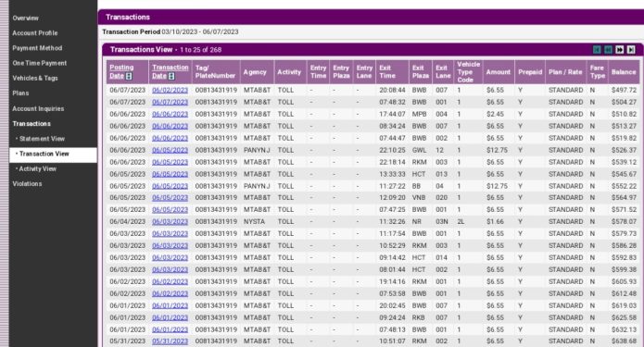
Task: Open transaction date link for 13:33:33 exit
Action: point(170,174)
